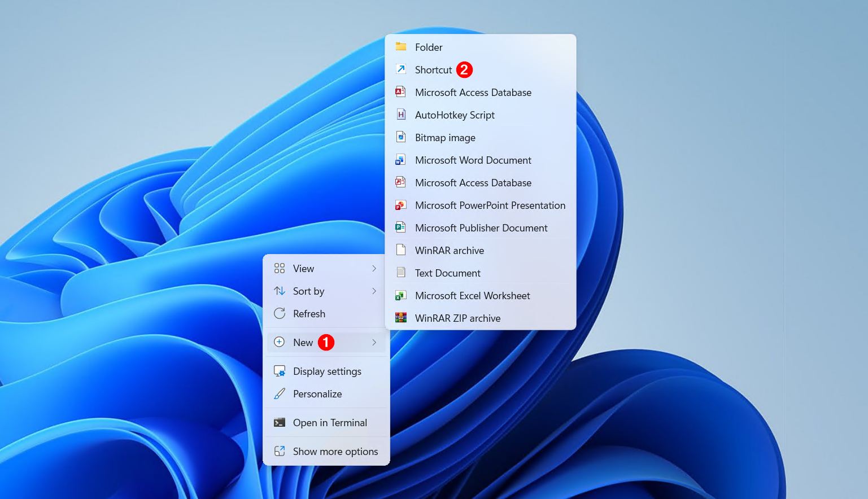Click the Show more options icon

coord(280,451)
